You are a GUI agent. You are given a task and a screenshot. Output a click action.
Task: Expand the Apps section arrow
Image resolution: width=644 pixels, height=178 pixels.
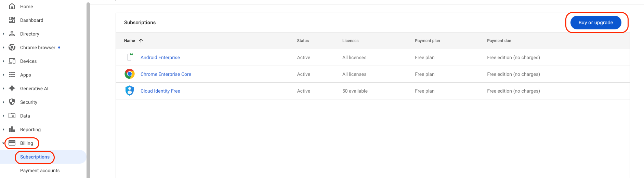tap(3, 75)
